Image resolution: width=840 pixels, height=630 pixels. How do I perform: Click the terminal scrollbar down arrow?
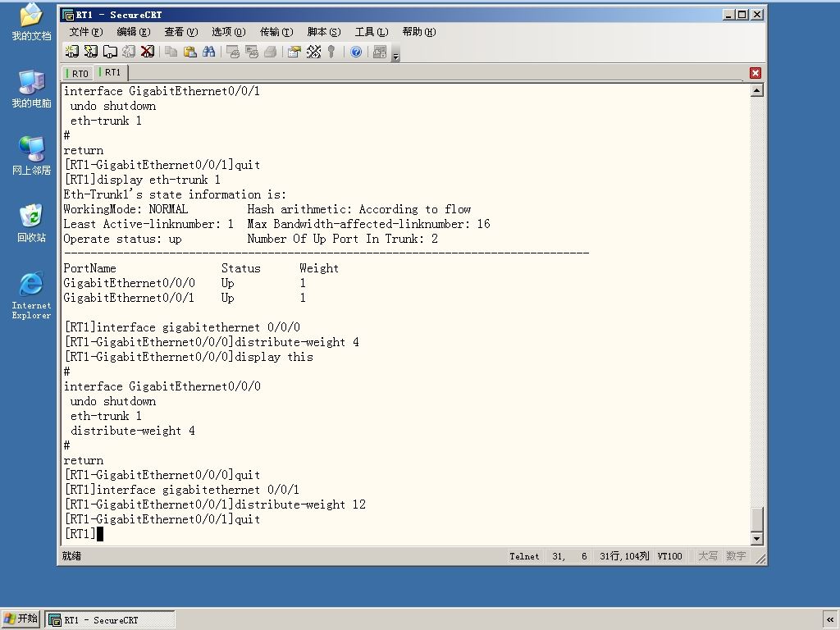coord(756,538)
